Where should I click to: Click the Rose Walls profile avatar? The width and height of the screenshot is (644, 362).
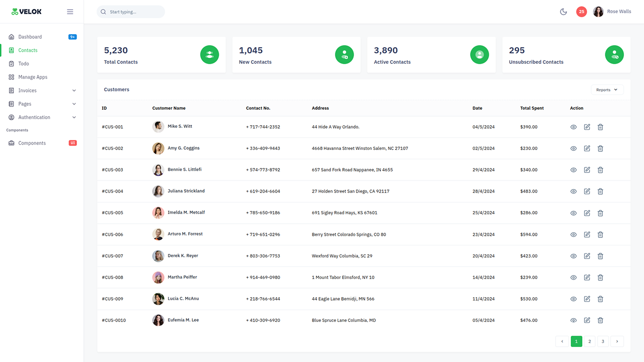(598, 11)
